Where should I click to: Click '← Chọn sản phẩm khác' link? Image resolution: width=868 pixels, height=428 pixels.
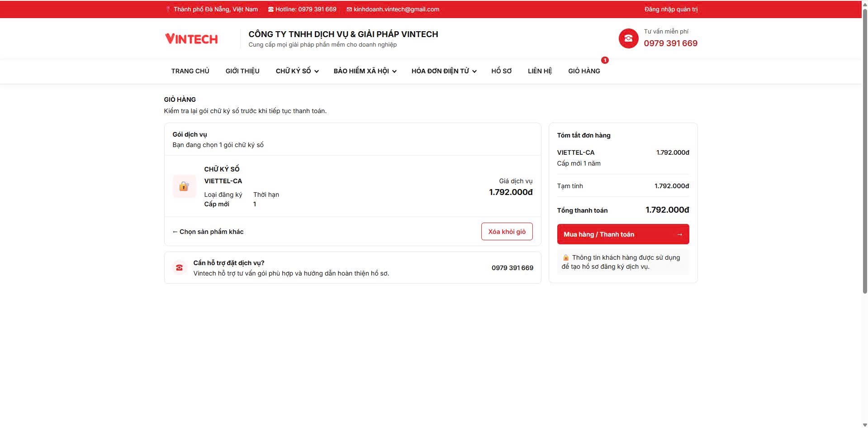pyautogui.click(x=208, y=232)
